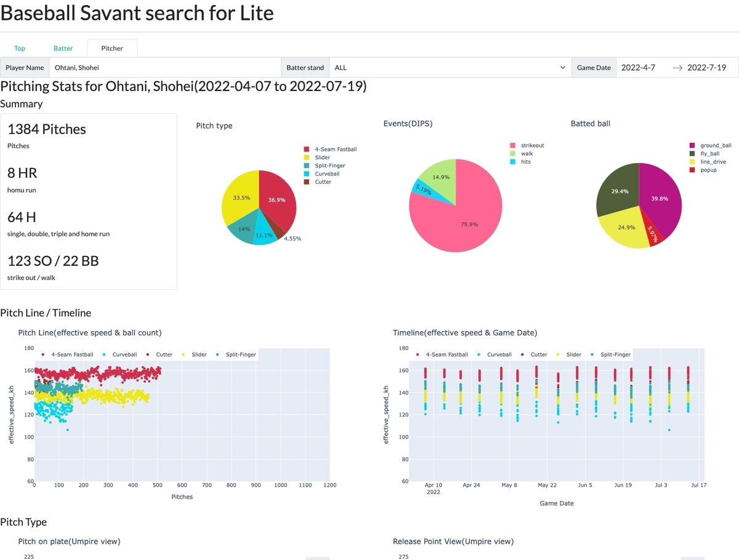This screenshot has width=739, height=560.
Task: Toggle Slider in Timeline legend
Action: 568,354
